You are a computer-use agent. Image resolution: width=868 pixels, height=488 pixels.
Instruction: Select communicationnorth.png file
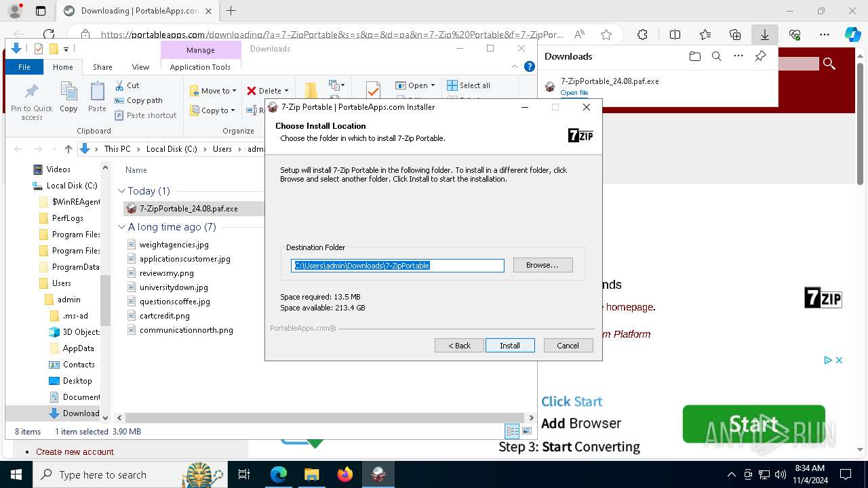point(186,330)
